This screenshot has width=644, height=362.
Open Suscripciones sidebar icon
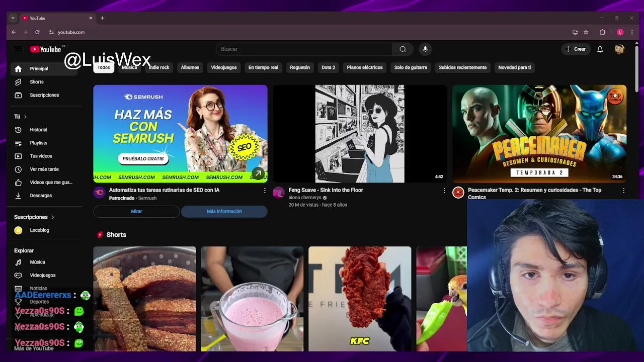[18, 95]
